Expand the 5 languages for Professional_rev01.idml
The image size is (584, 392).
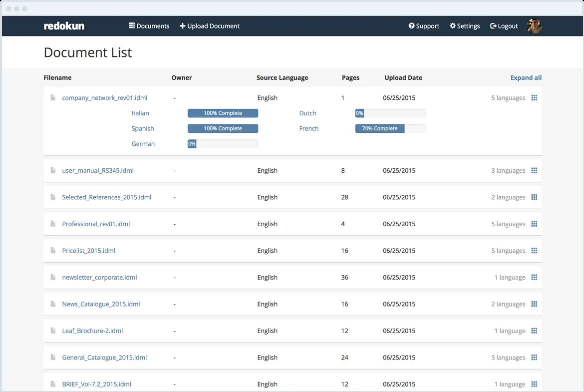tap(508, 224)
